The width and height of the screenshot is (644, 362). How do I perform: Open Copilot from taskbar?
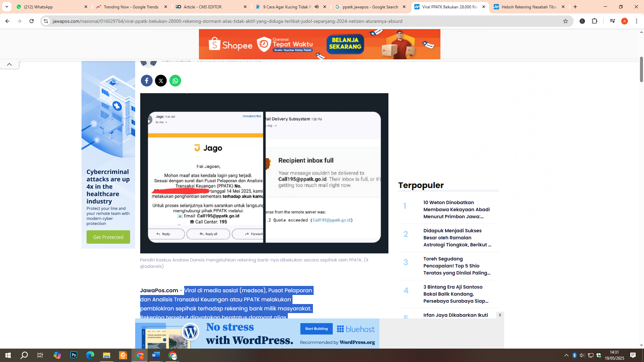pos(57,355)
